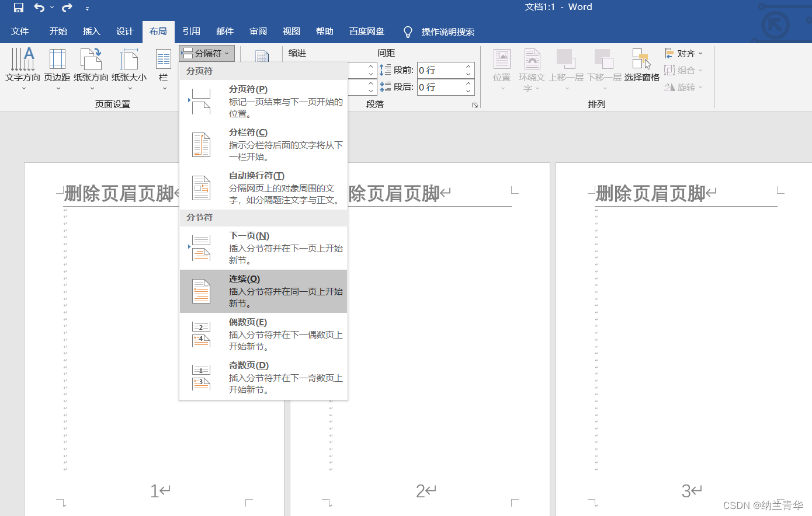This screenshot has width=812, height=516.
Task: Open the 栏 columns tool
Action: point(164,69)
